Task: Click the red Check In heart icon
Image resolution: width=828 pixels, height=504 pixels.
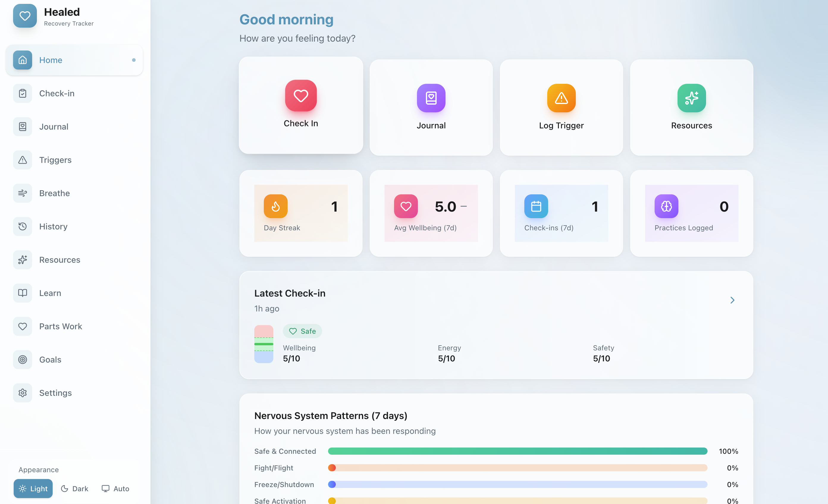Action: [x=301, y=96]
